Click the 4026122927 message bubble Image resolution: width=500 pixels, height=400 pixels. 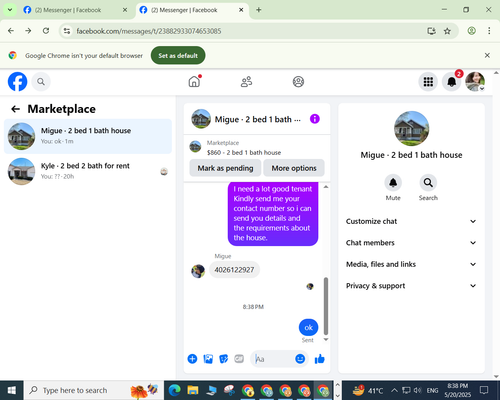(x=234, y=270)
